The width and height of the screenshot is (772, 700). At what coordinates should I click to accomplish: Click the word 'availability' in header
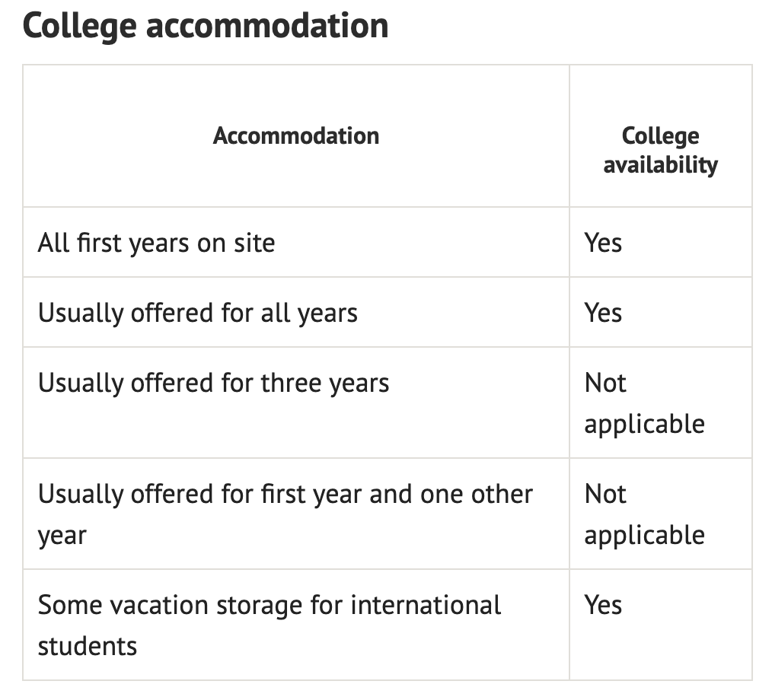pyautogui.click(x=660, y=165)
